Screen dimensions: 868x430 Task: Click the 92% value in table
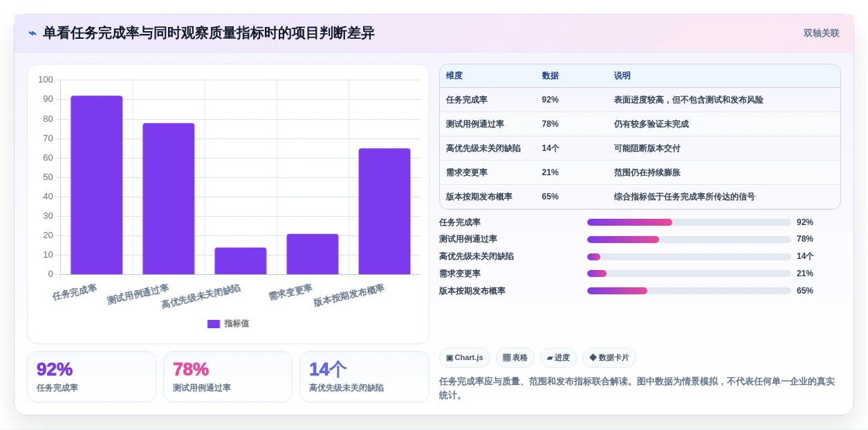pos(551,100)
